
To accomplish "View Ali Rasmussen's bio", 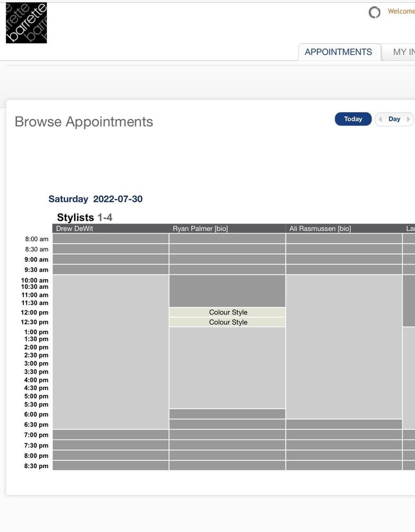I will tap(344, 229).
